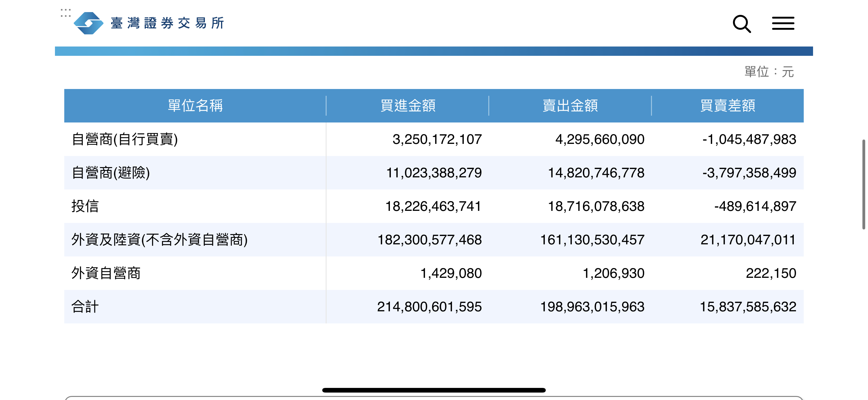The width and height of the screenshot is (868, 400).
Task: Click the dotted grip icon beside logo
Action: [66, 13]
